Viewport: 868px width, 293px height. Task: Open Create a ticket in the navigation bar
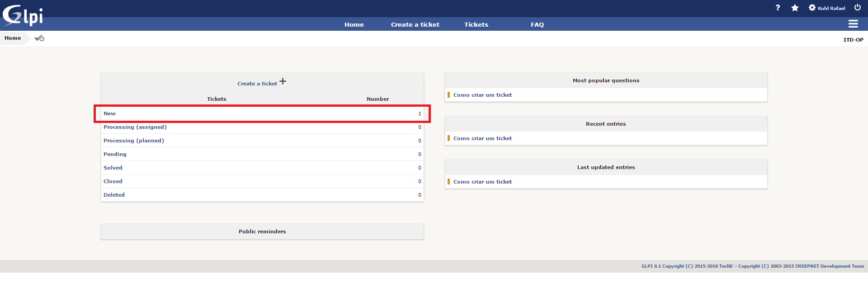click(415, 24)
